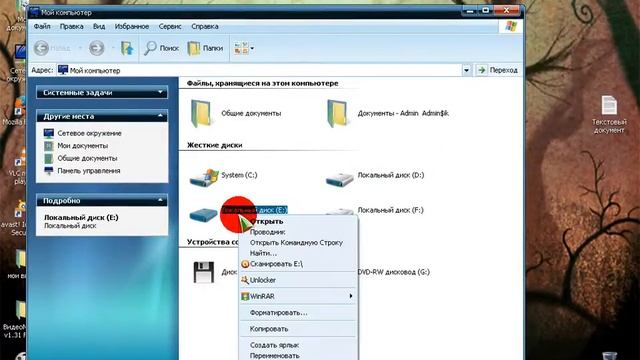This screenshot has height=360, width=640.
Task: Choose Создать ярлык in context menu
Action: [298, 345]
